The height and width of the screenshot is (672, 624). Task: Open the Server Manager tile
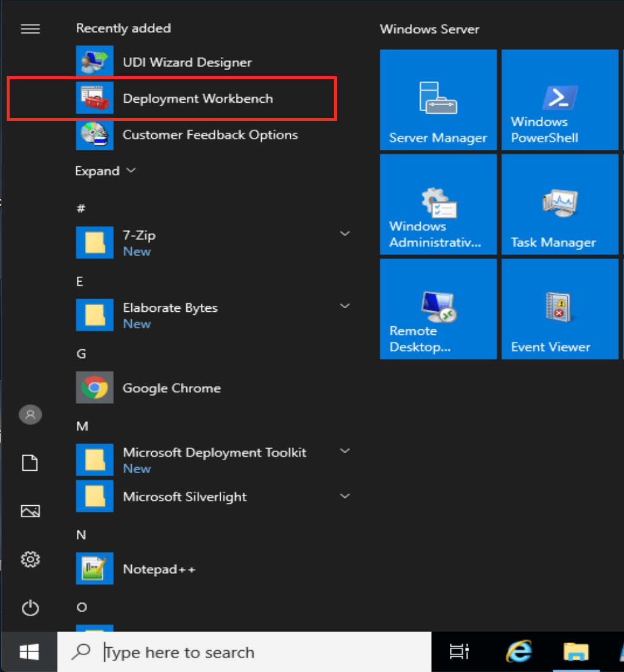(438, 100)
